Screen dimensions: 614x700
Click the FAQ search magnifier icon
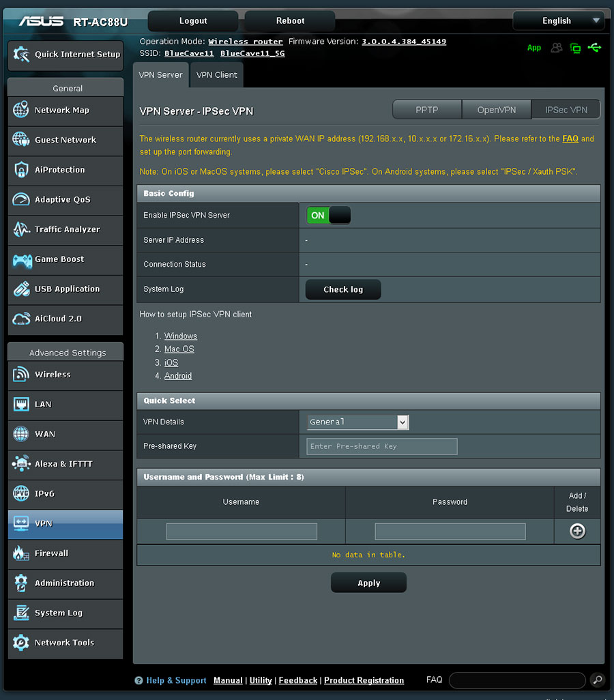[x=598, y=680]
